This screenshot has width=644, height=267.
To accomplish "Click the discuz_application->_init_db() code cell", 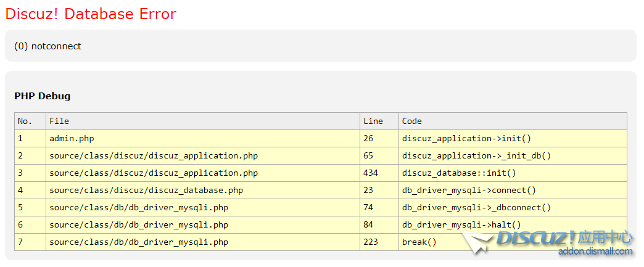I will tap(476, 156).
